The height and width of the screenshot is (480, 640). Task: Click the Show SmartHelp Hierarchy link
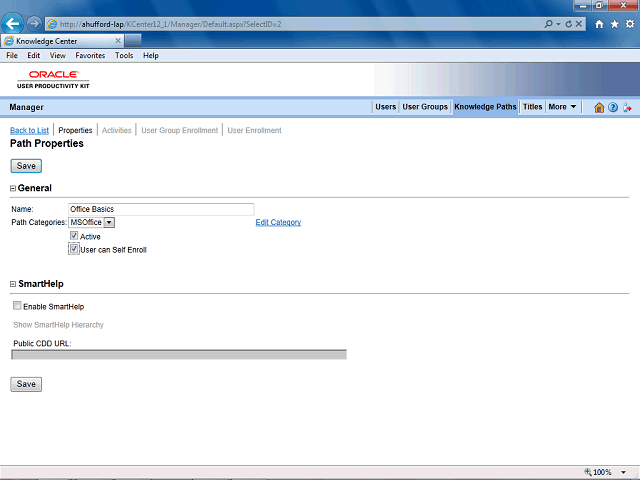coord(58,325)
